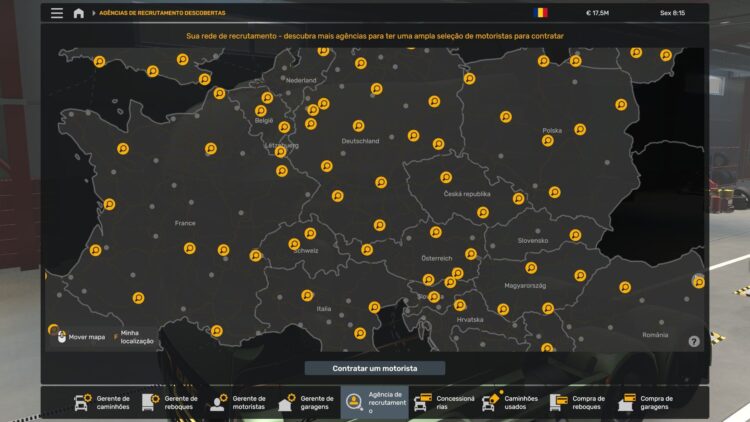Open Gerente de caminhões tab
This screenshot has height=422, width=750.
click(x=102, y=402)
